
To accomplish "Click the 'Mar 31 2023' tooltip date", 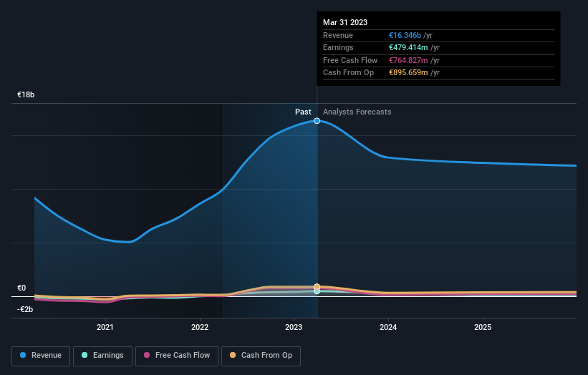I will [345, 22].
